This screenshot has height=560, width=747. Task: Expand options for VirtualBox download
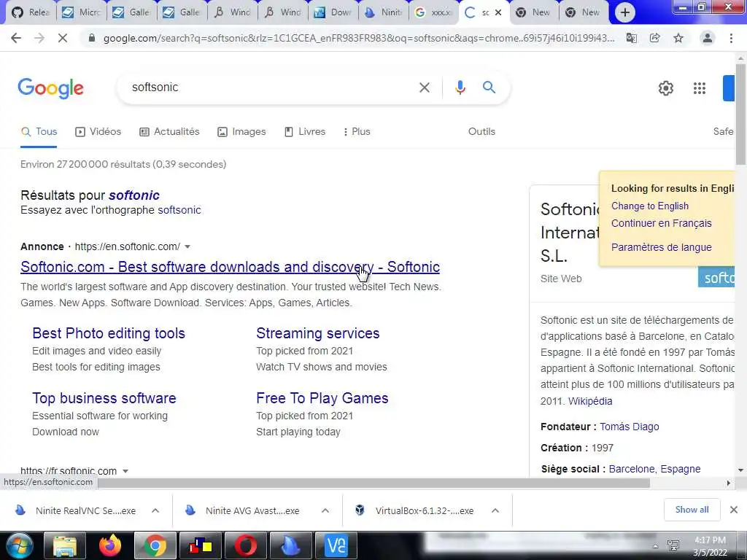click(x=495, y=510)
